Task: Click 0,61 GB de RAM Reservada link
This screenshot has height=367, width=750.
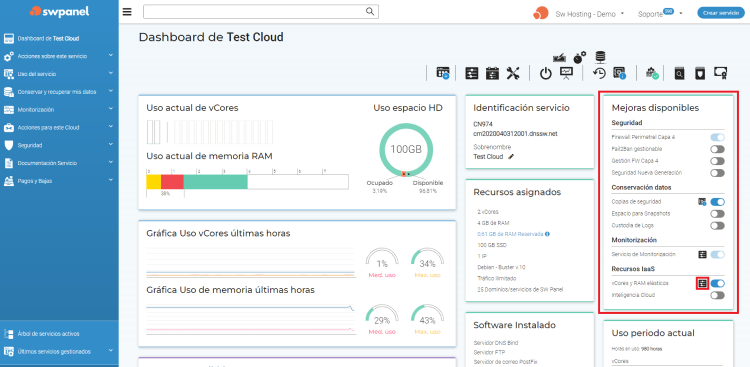Action: (x=510, y=234)
